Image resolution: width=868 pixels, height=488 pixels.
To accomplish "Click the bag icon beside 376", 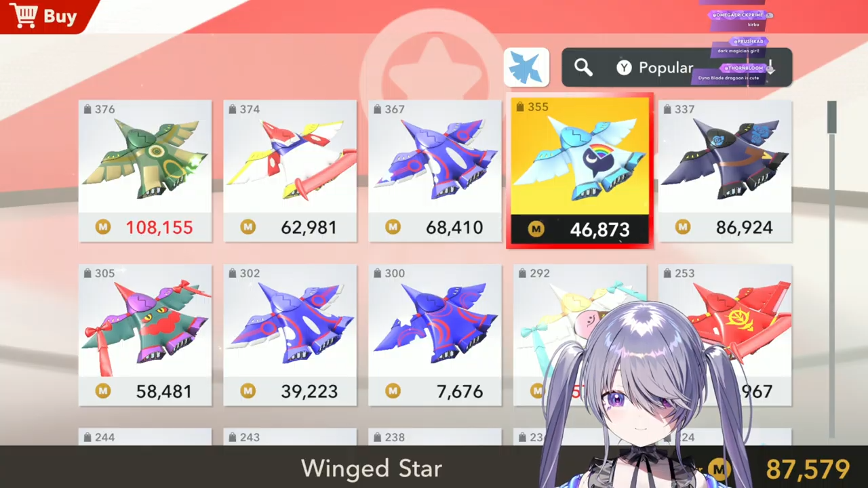I will 87,109.
